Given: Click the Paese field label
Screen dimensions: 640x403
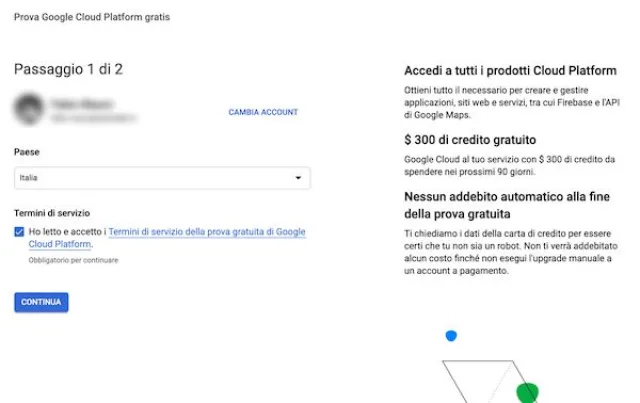Looking at the screenshot, I should [27, 152].
